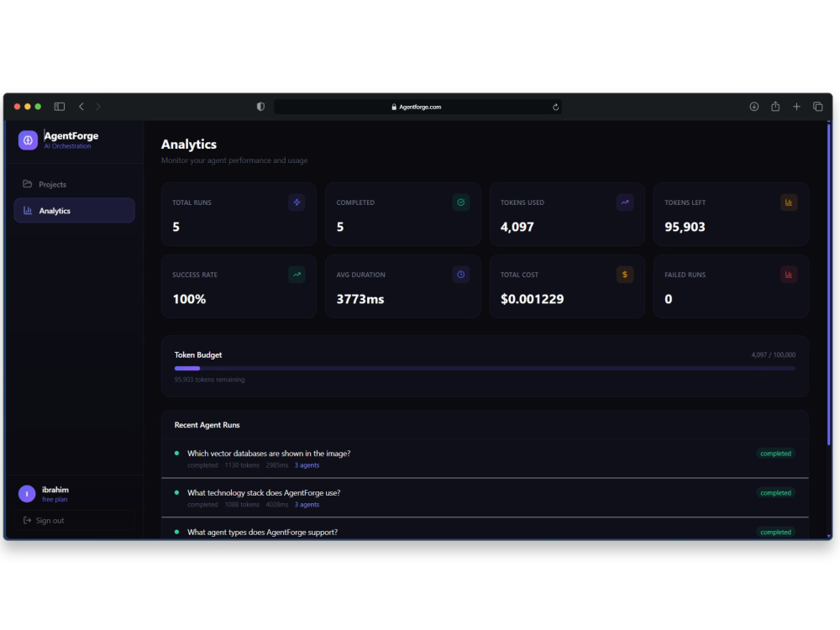Open browser downloads icon
Screen dimensions: 840x630
753,107
